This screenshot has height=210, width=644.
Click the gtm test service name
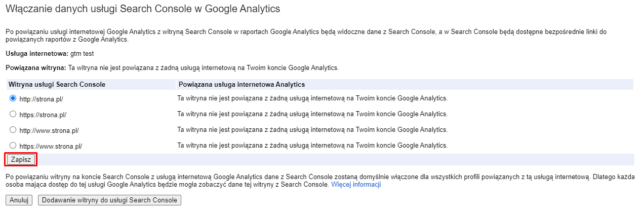point(82,53)
